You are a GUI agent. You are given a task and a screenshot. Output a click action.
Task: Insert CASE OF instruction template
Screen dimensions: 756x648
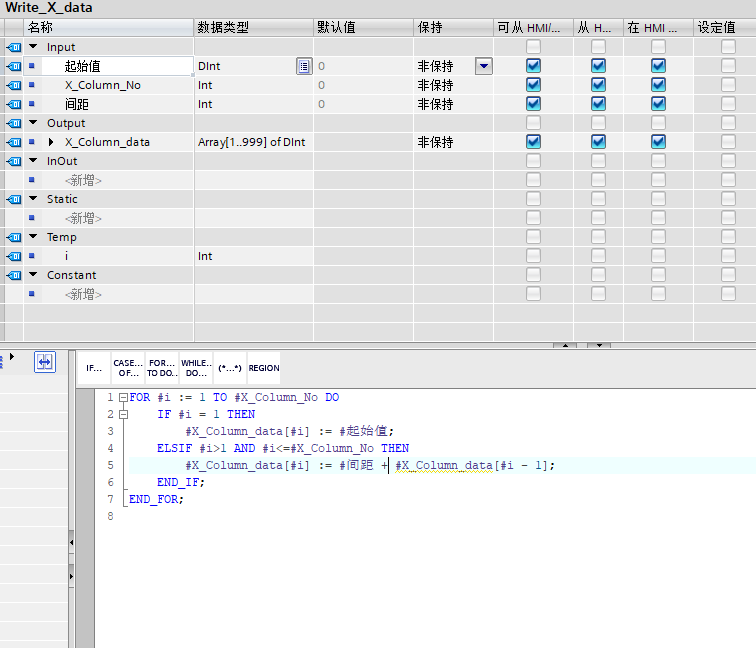coord(127,368)
